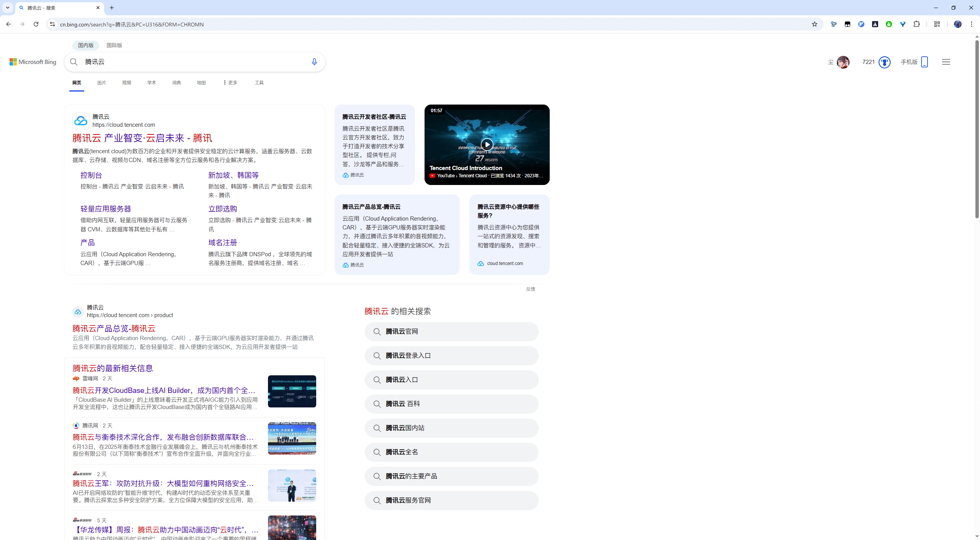Open Bing user profile picture
The image size is (980, 540).
pyautogui.click(x=843, y=62)
